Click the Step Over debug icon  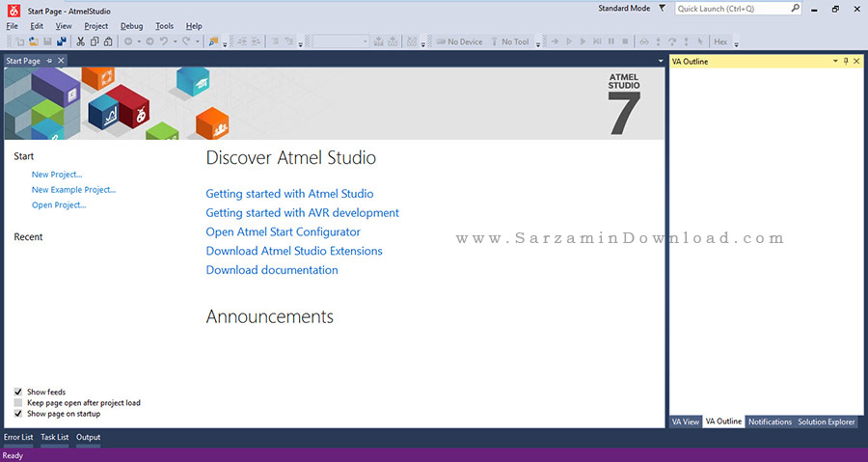[672, 41]
